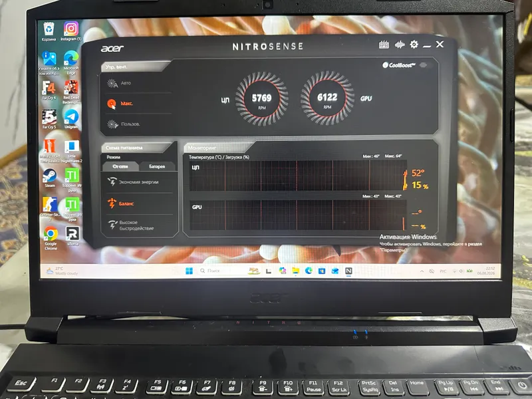Open NitroSense keyboard backlight settings icon

(x=384, y=45)
